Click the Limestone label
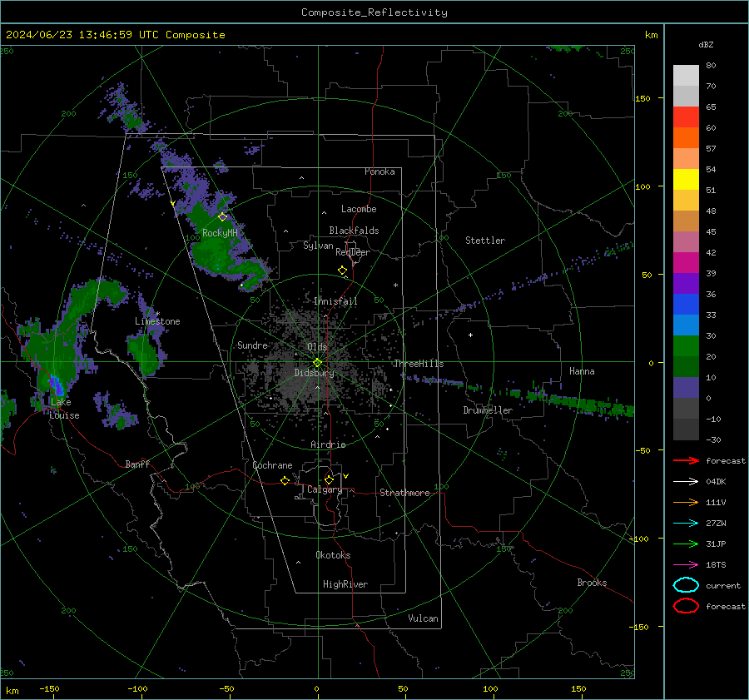 pos(157,321)
